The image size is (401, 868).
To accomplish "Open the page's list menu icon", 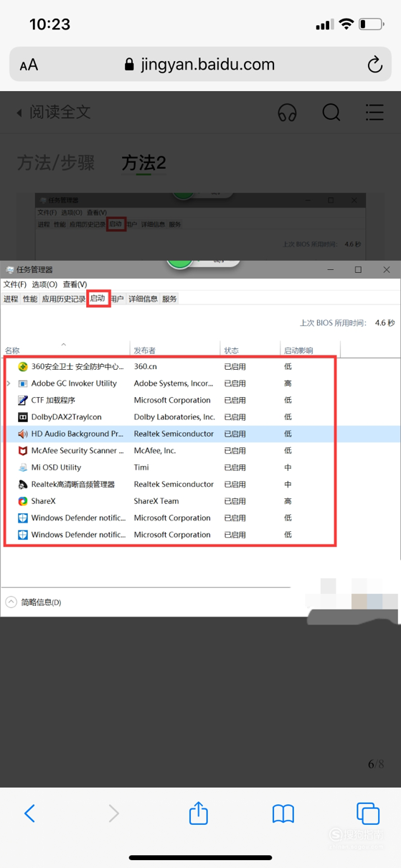I will coord(374,112).
